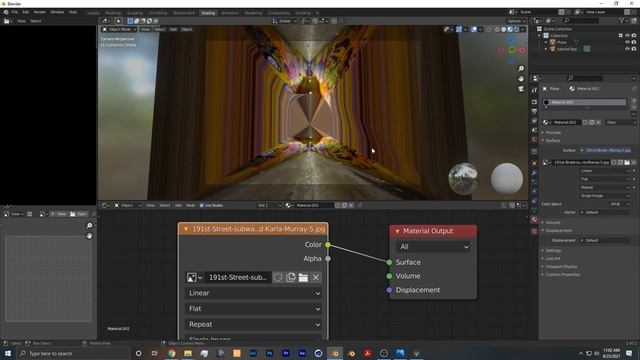Screen dimensions: 640x360
Task: Click the Alpha output socket
Action: pos(328,258)
